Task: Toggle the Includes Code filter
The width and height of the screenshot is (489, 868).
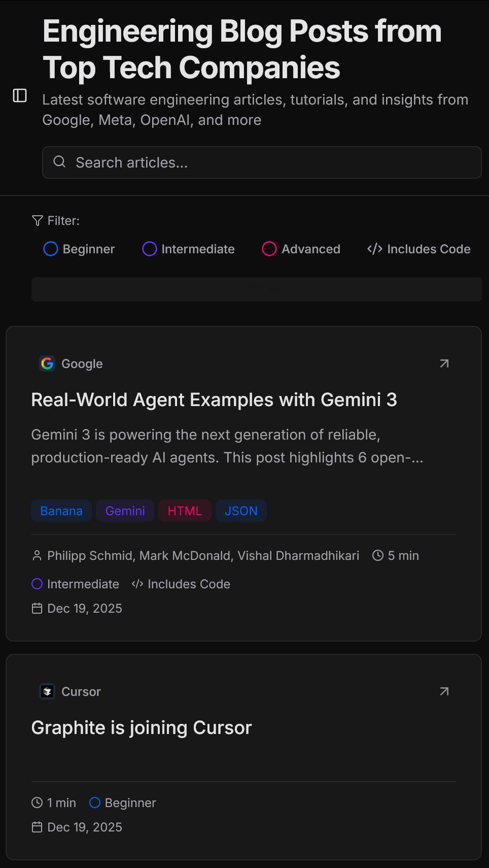Action: [418, 249]
